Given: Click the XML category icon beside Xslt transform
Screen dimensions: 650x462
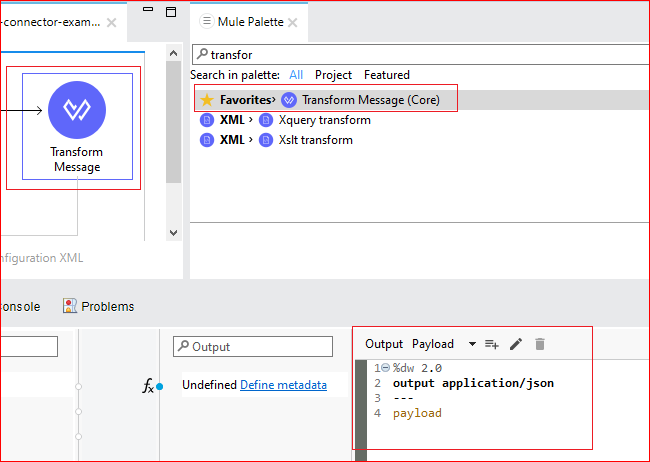Looking at the screenshot, I should 207,140.
